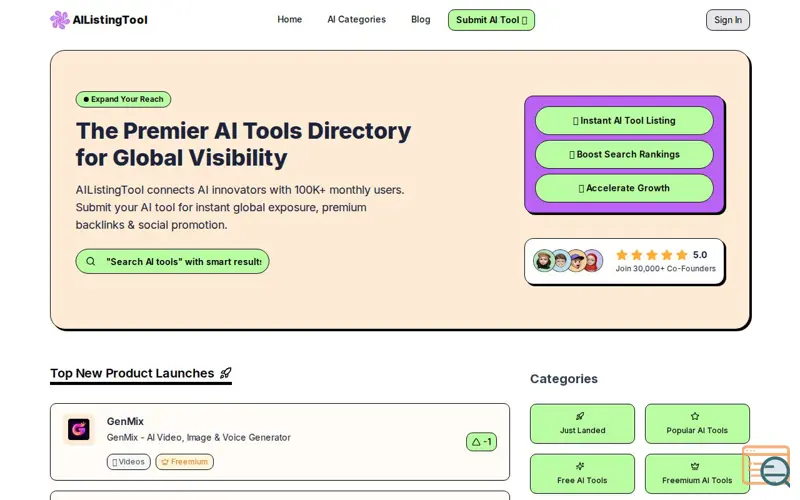The width and height of the screenshot is (800, 500).
Task: Click the first co-founder avatar
Action: pos(544,261)
